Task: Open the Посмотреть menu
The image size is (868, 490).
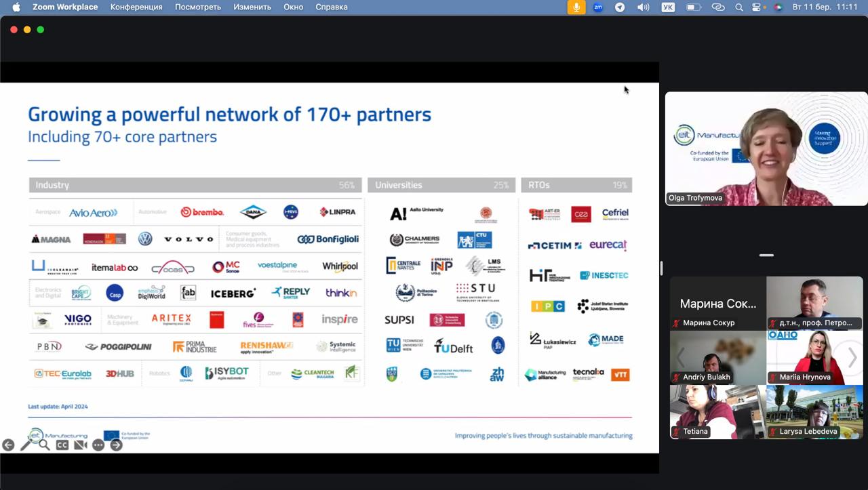Action: 198,7
